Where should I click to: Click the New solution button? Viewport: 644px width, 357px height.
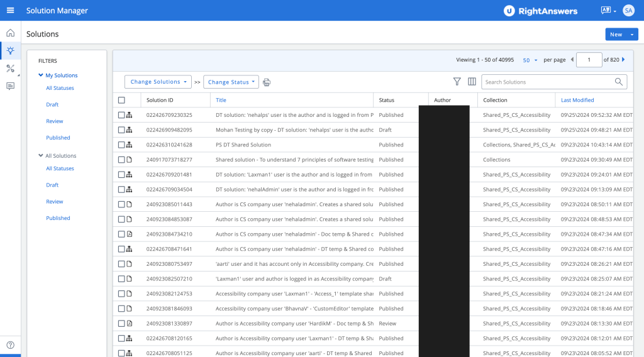pyautogui.click(x=616, y=35)
